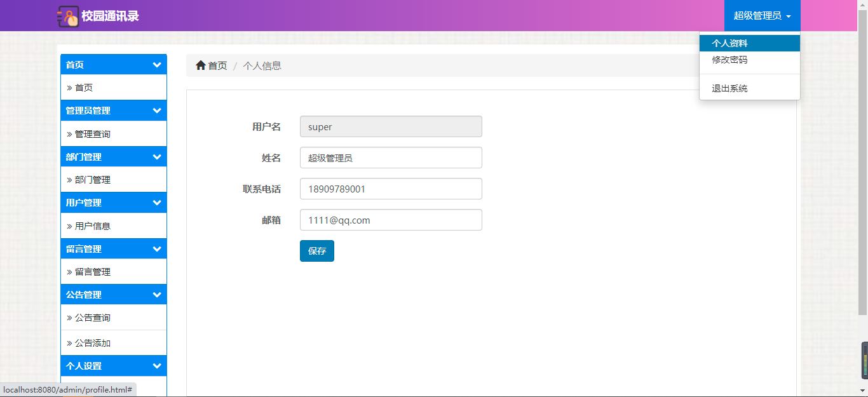Screen dimensions: 868x397
Task: Collapse the 管理员管理 section chevron
Action: tap(157, 111)
